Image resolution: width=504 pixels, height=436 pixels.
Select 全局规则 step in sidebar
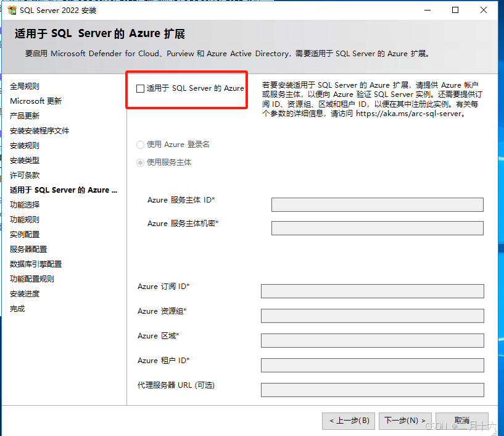25,86
